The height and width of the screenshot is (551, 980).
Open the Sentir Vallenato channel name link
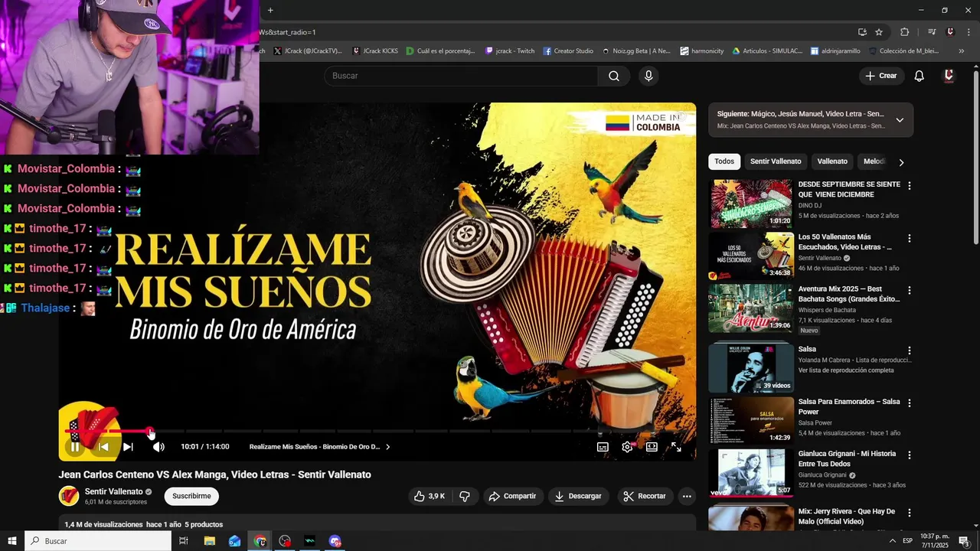pyautogui.click(x=113, y=491)
